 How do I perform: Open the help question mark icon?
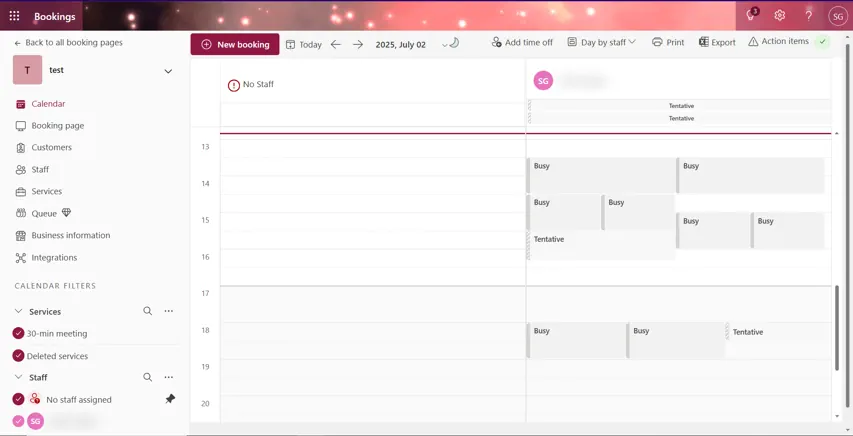(x=808, y=15)
